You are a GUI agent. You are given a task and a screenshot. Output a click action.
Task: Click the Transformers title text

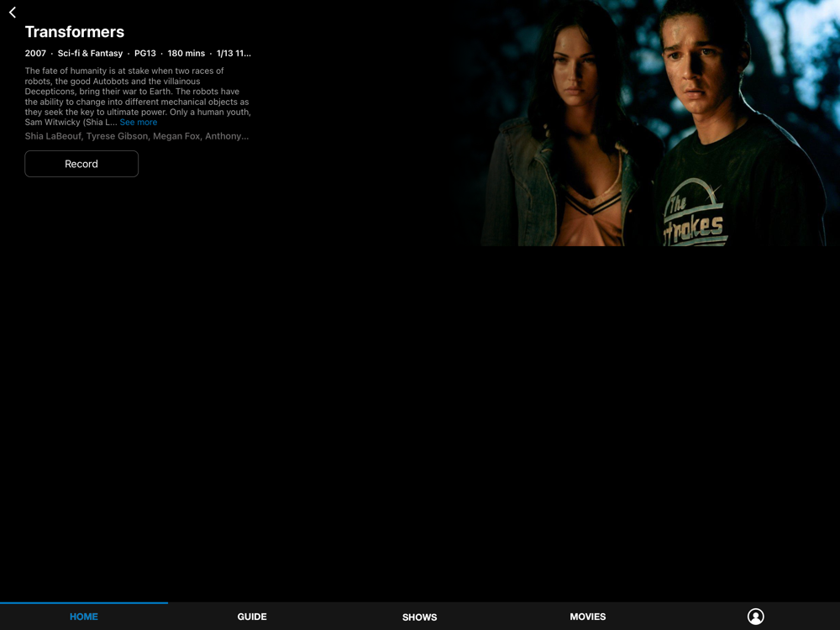click(x=75, y=32)
